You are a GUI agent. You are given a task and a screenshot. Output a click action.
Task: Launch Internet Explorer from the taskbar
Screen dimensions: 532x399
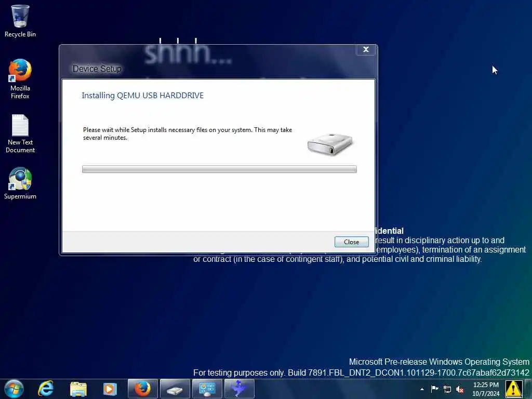coord(46,389)
